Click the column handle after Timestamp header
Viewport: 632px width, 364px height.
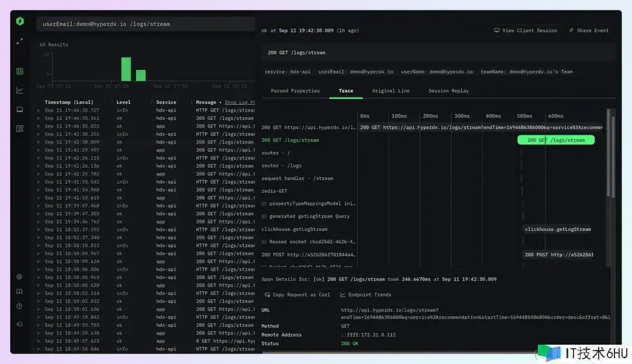point(112,102)
